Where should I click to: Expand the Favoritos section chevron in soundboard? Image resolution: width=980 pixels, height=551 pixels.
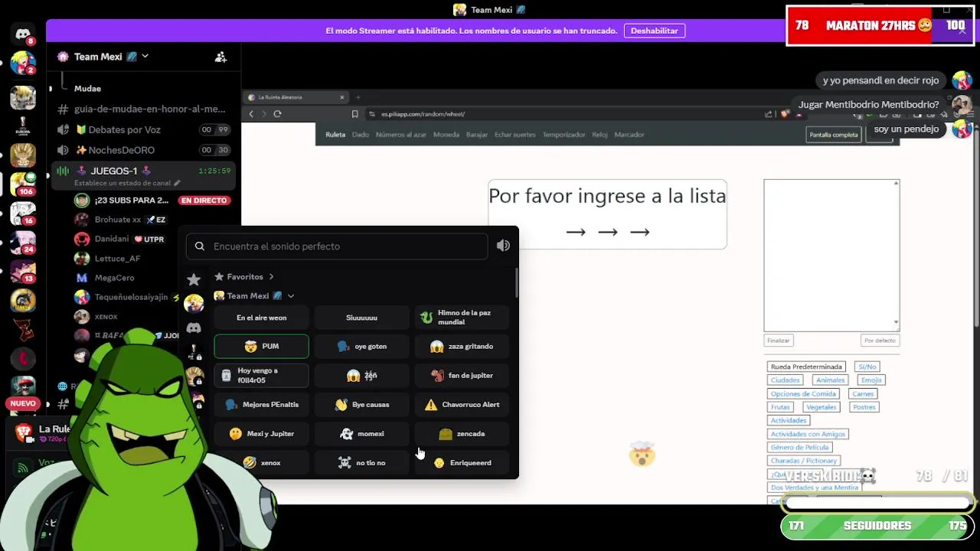(x=271, y=277)
